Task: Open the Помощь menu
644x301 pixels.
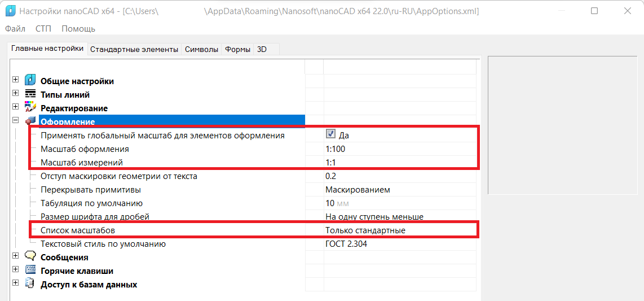Action: click(78, 29)
